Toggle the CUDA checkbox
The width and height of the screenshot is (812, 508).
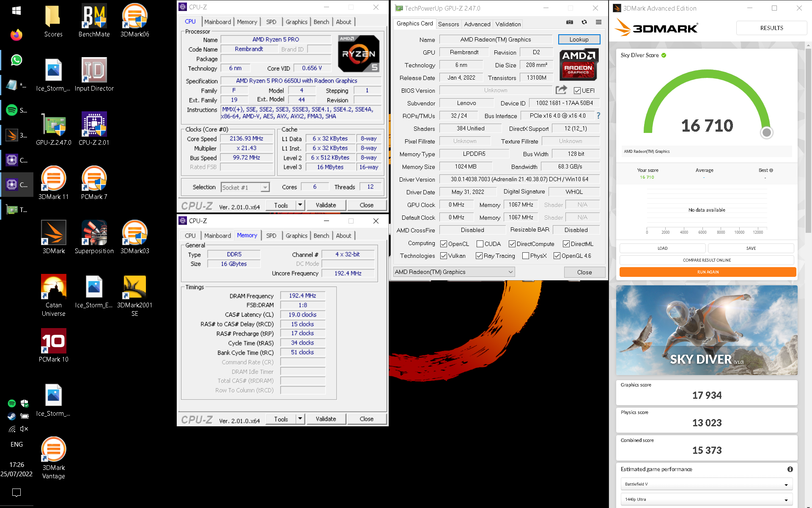pos(480,244)
